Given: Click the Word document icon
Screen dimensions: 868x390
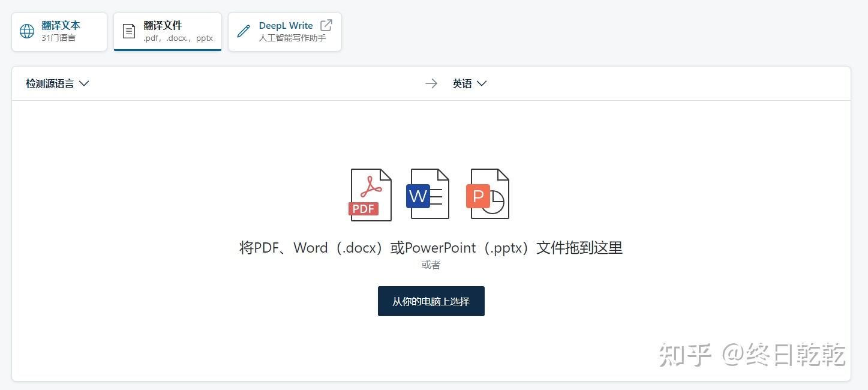Looking at the screenshot, I should coord(428,194).
